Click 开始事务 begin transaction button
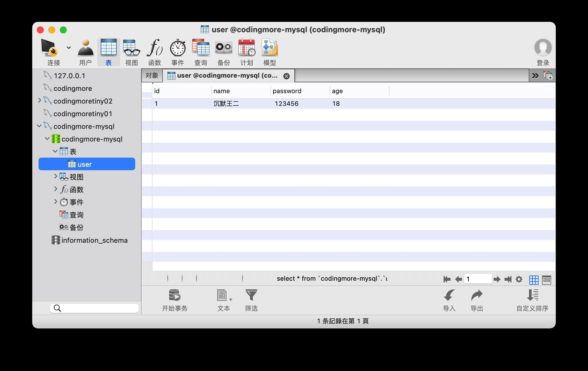Screen dimensions: 588x371 pyautogui.click(x=174, y=296)
